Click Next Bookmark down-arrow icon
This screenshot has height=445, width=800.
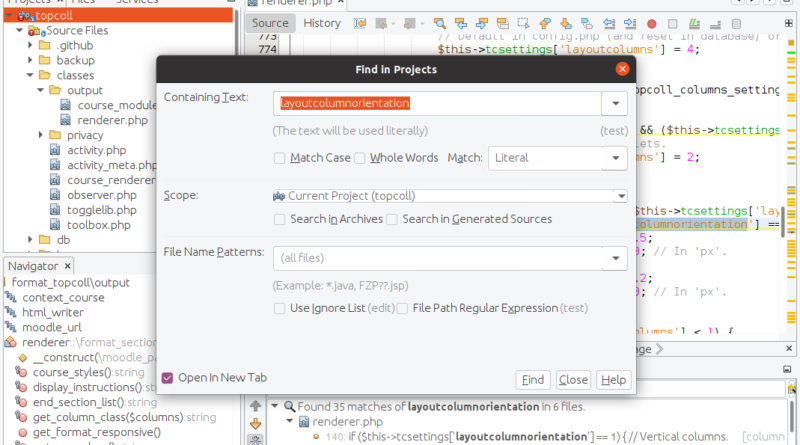pos(566,23)
